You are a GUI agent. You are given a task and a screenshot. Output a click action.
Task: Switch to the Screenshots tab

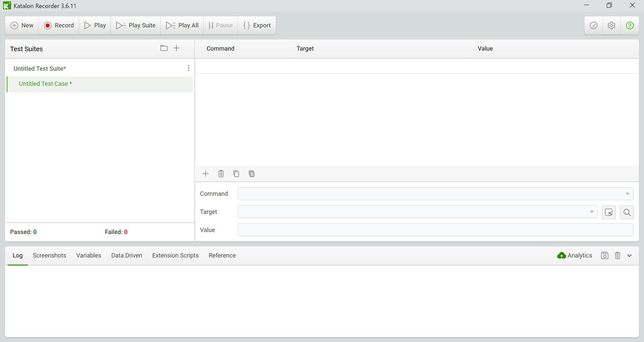pos(49,255)
